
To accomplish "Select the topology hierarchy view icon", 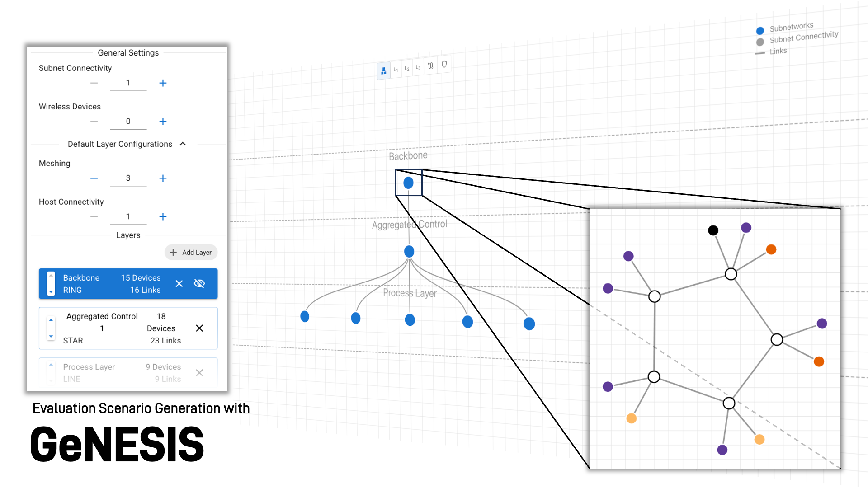I will [383, 71].
